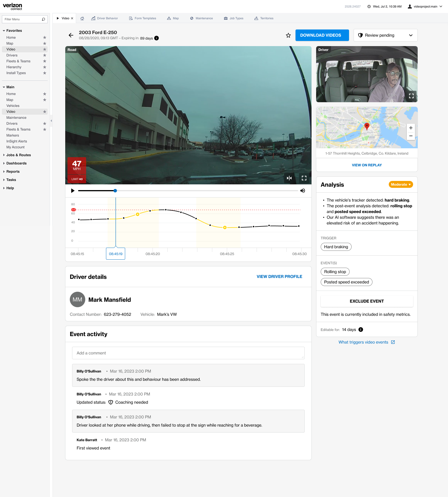
Task: Click the red location pin on map
Action: [x=367, y=126]
